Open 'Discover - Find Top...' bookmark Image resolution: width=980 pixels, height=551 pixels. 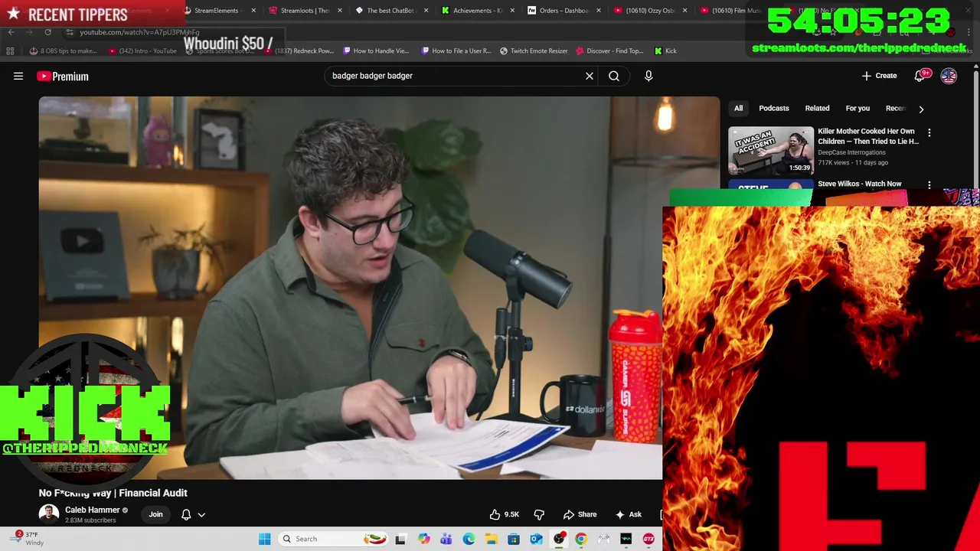point(609,51)
